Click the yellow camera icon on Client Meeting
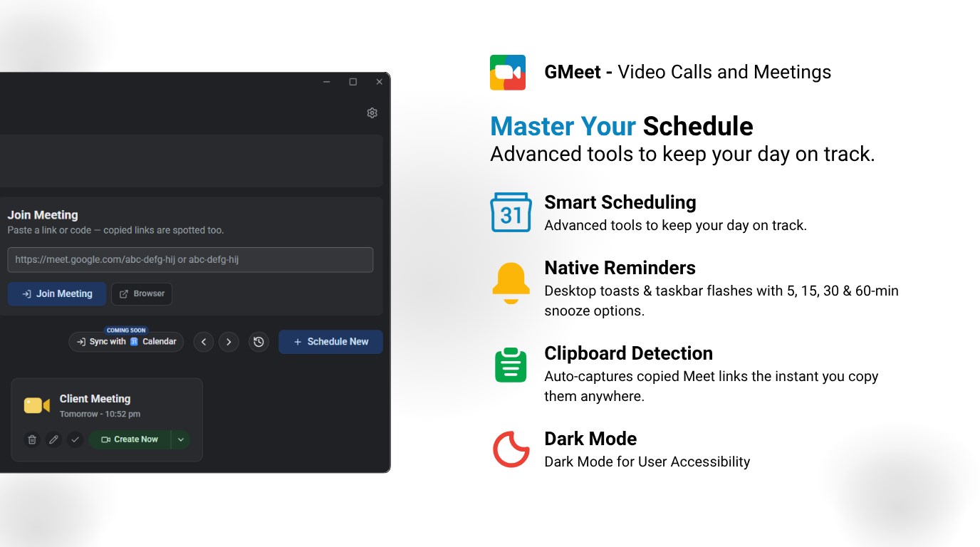This screenshot has height=547, width=980. tap(36, 405)
